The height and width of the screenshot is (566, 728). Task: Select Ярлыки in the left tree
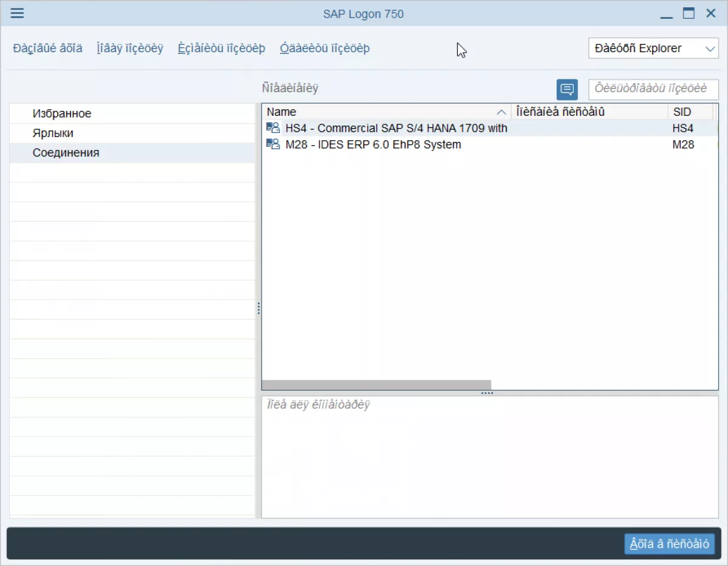(x=132, y=133)
